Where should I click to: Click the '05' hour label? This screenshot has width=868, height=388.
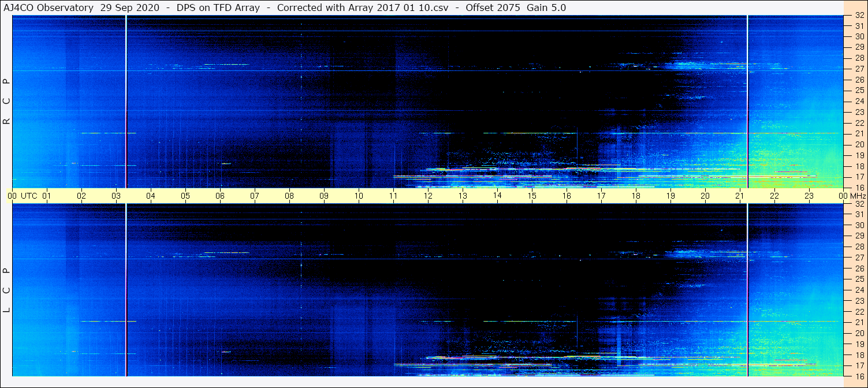185,196
